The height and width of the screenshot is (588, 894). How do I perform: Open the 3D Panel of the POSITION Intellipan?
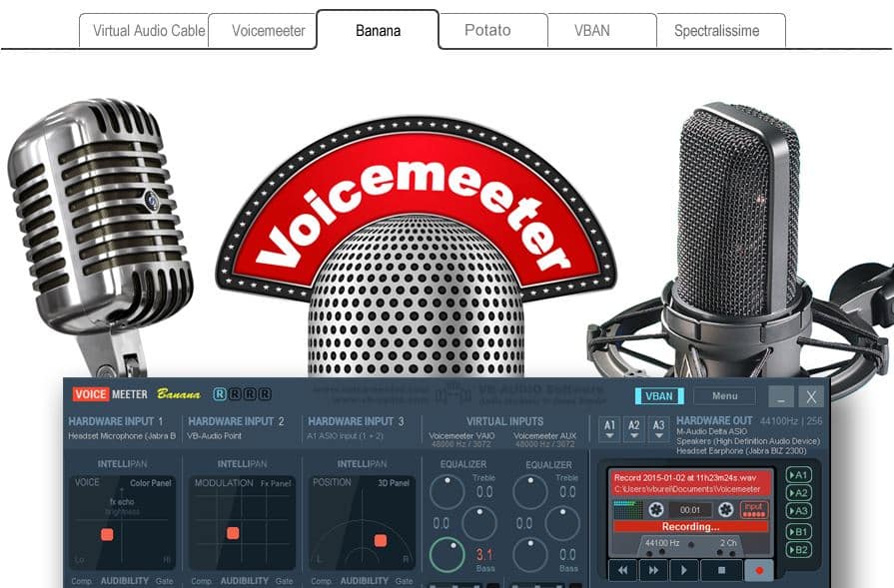point(394,483)
